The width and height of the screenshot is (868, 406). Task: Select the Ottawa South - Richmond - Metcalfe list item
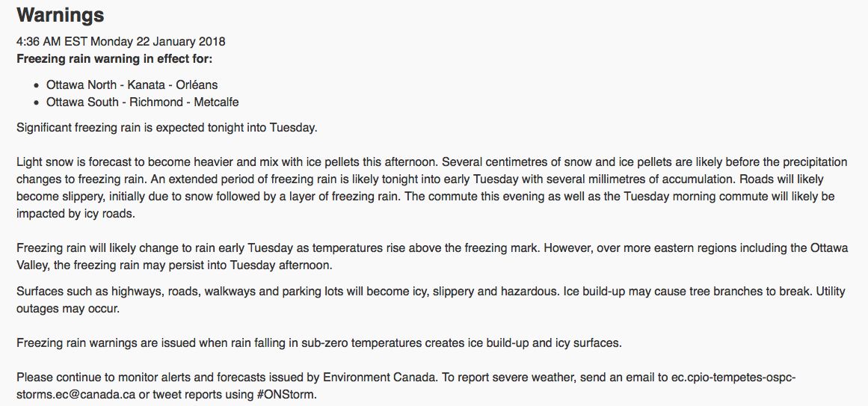tap(142, 102)
